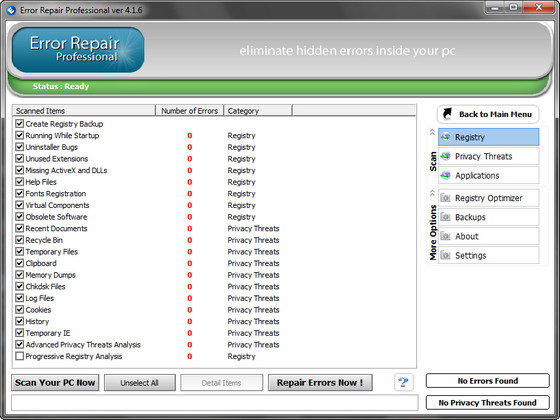Open the Registry Optimizer option

click(488, 198)
